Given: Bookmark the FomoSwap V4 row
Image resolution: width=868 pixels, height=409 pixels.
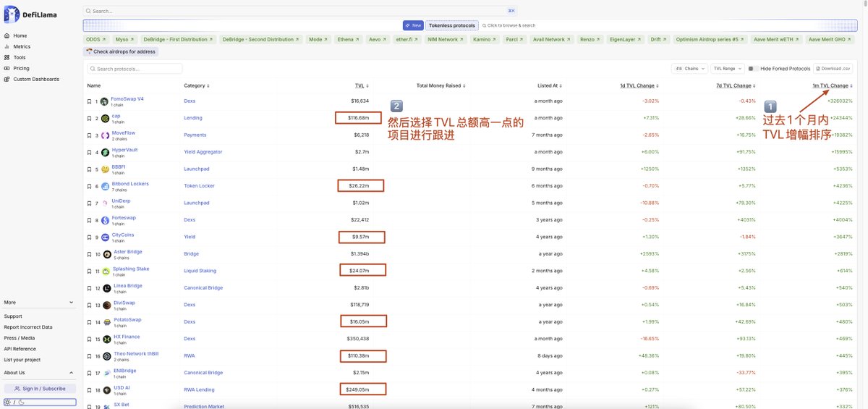Looking at the screenshot, I should (x=90, y=101).
